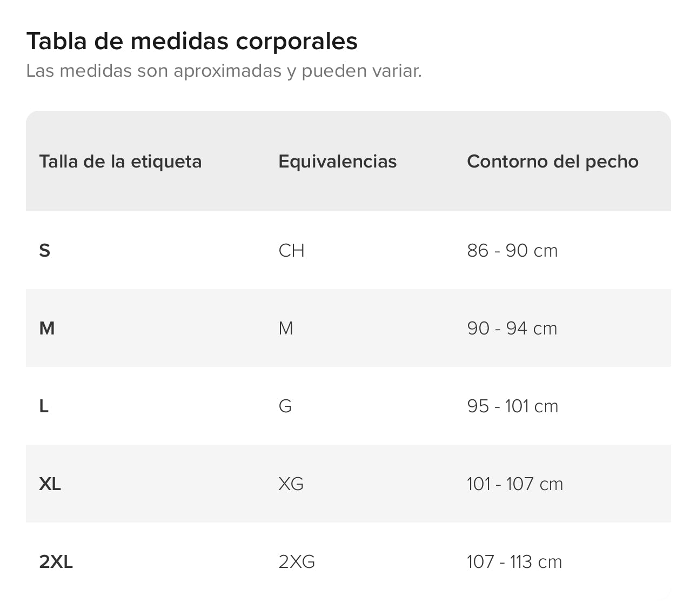Click the 2XG equivalence cell
This screenshot has width=697, height=616.
297,562
